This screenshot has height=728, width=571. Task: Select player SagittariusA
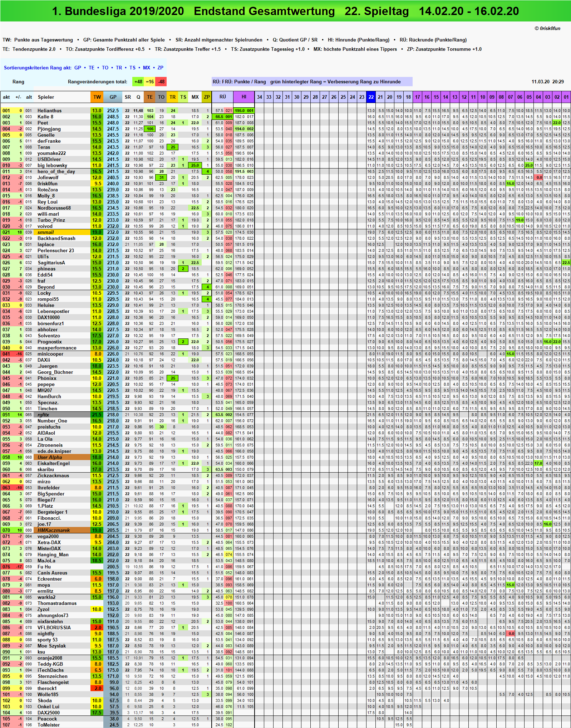(x=51, y=263)
